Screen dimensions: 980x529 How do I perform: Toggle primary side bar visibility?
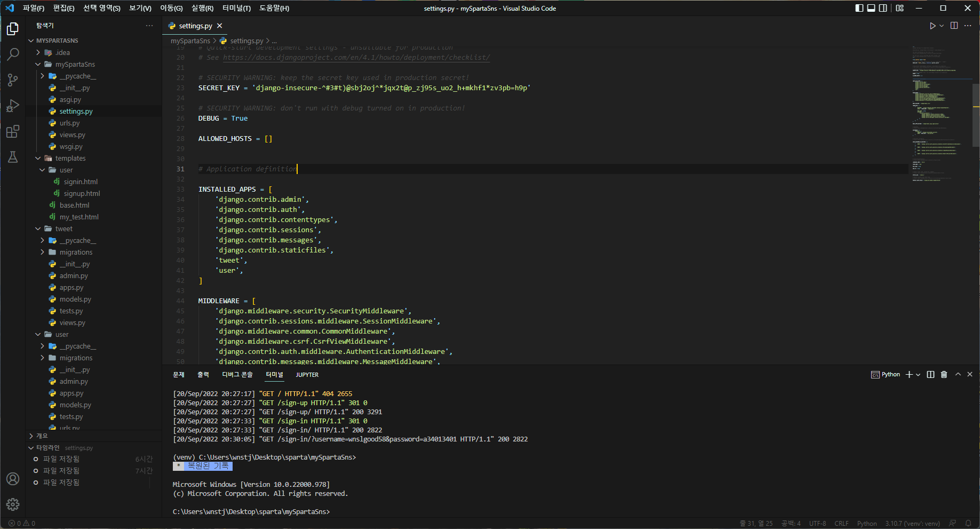click(859, 8)
